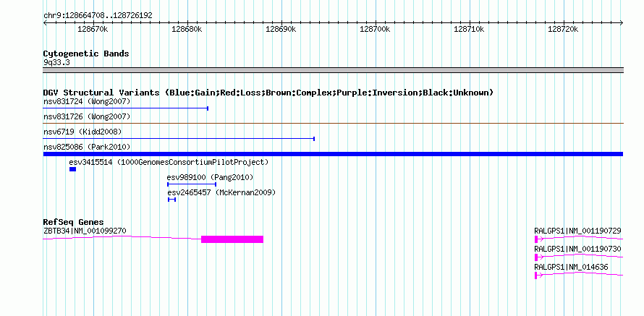Click the DGV Structural Variants track title
This screenshot has height=316, width=644.
268,93
